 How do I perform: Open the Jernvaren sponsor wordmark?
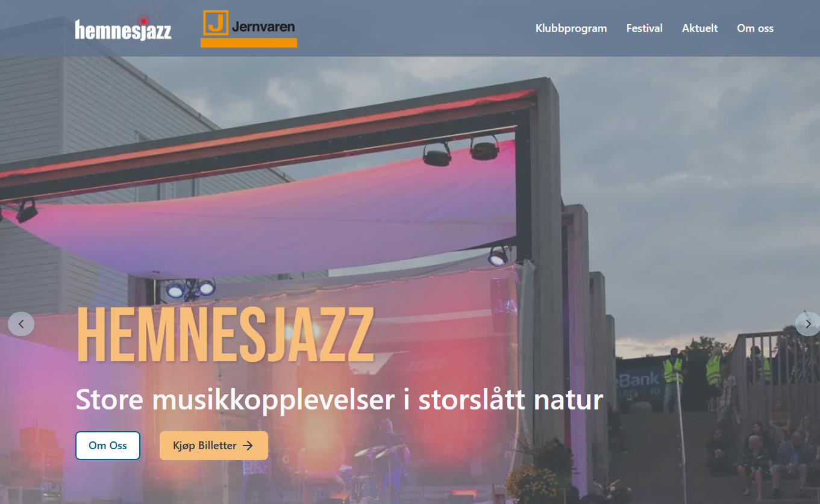263,26
